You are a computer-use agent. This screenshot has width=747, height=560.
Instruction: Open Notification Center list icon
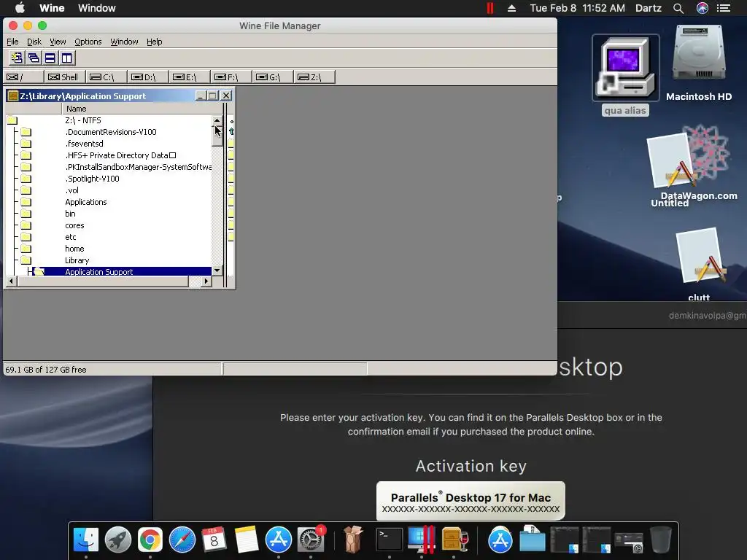point(724,8)
